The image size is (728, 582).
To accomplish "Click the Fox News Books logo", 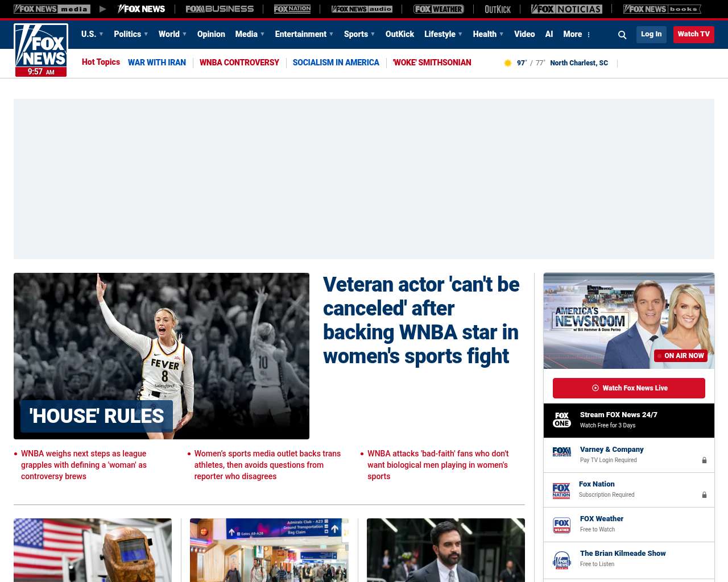I will (662, 9).
